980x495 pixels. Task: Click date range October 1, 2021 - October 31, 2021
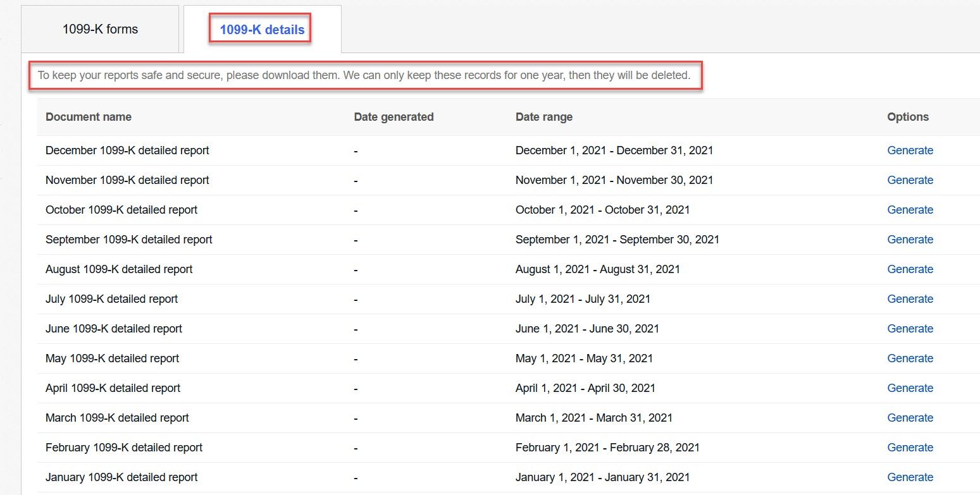click(x=603, y=210)
